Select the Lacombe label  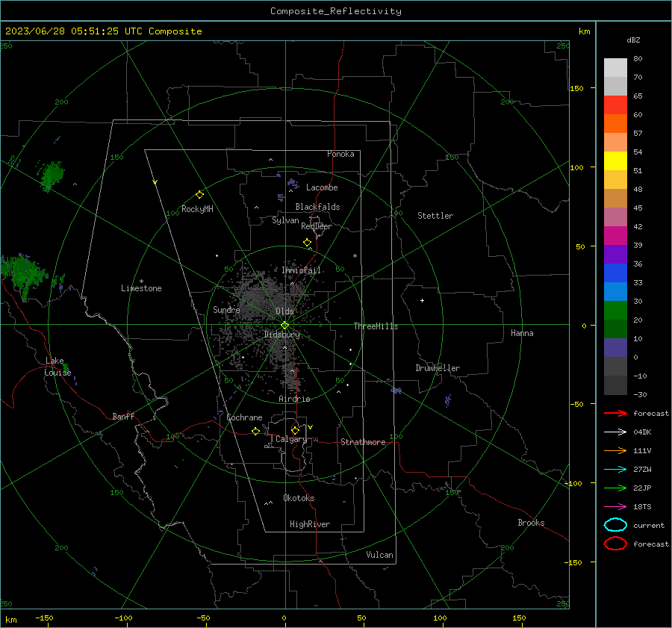322,187
